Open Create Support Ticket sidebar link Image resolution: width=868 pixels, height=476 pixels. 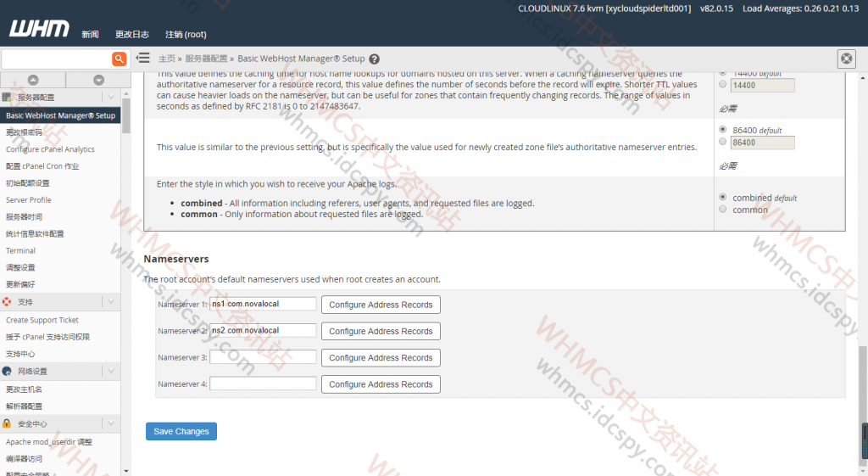click(x=42, y=320)
